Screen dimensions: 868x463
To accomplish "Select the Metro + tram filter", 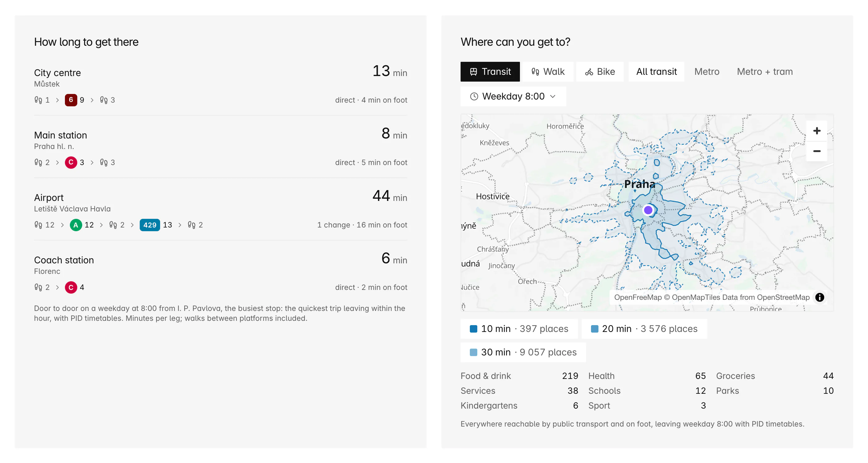I will (x=764, y=72).
